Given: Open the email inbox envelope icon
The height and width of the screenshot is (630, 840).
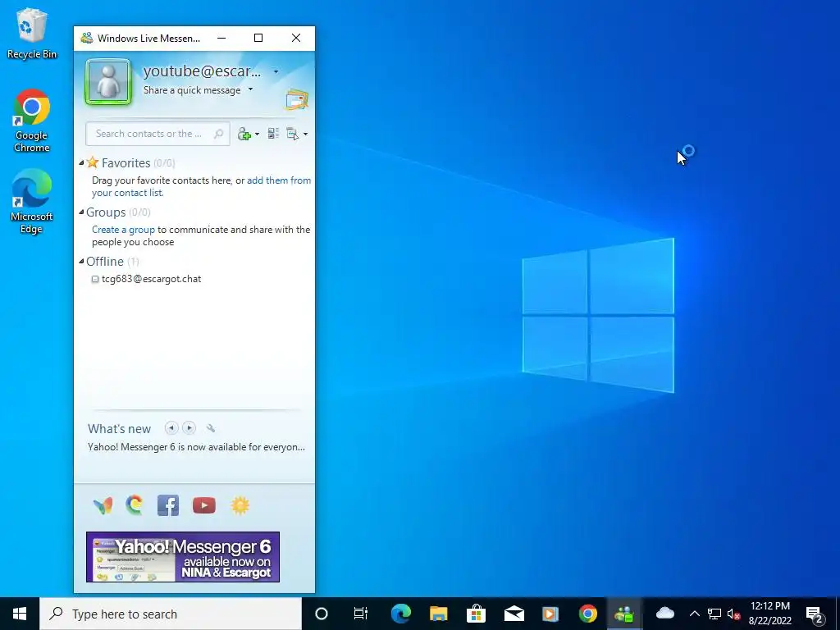Looking at the screenshot, I should [297, 99].
